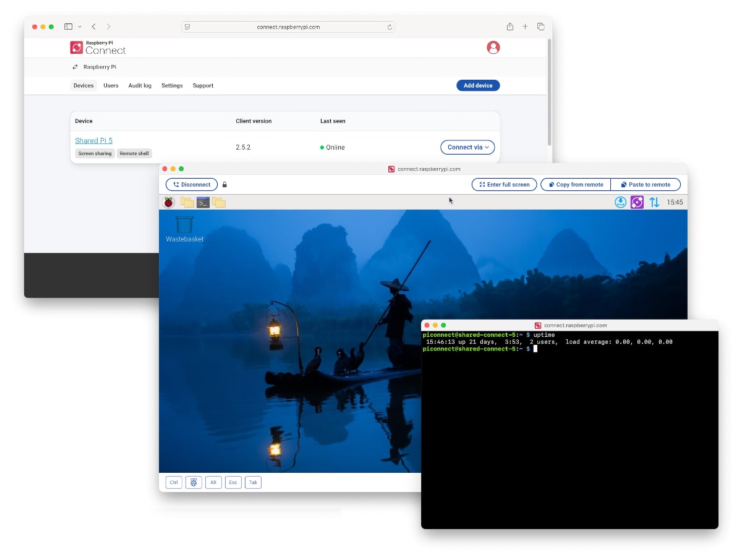The width and height of the screenshot is (742, 560).
Task: Open the Shared Pi 5 device link
Action: point(94,140)
